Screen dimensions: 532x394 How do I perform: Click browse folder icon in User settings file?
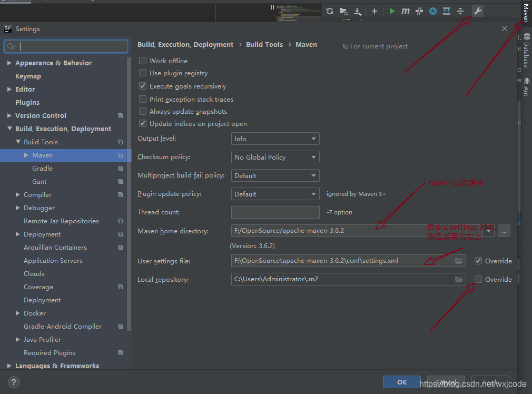coord(459,261)
